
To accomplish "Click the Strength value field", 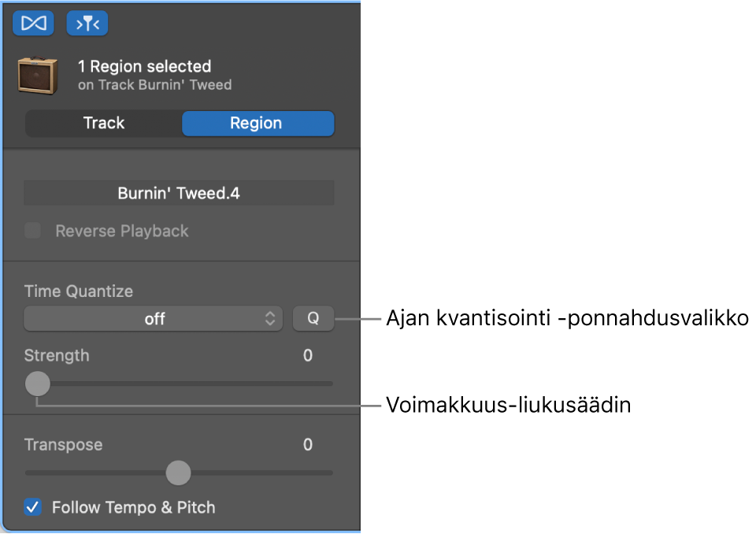I will click(308, 356).
